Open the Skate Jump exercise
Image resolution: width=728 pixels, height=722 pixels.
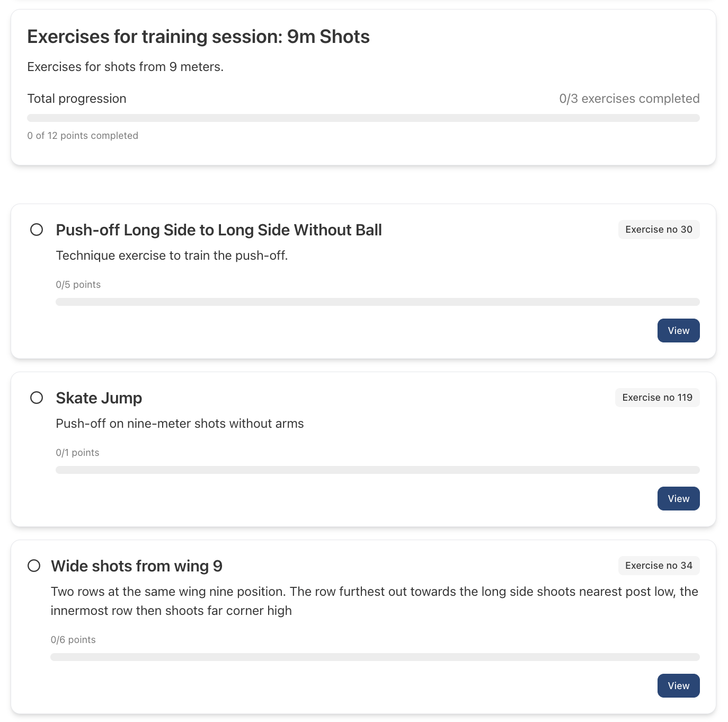point(678,498)
